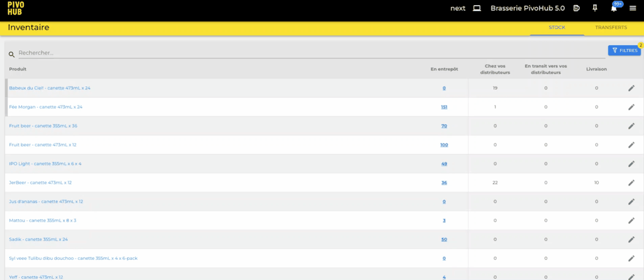Screen dimensions: 644x280
Task: Edit stock for Fée Morgan row
Action: point(631,107)
